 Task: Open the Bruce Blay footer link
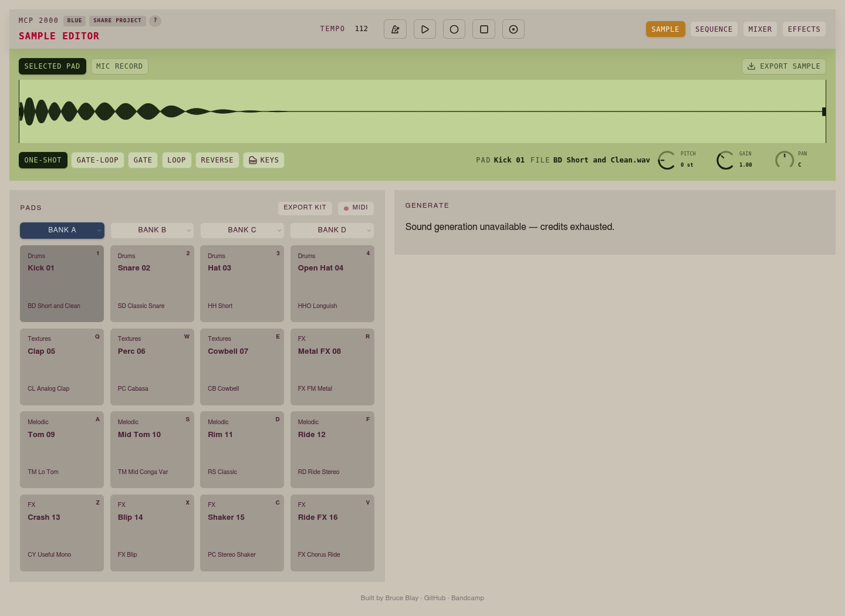(x=402, y=598)
